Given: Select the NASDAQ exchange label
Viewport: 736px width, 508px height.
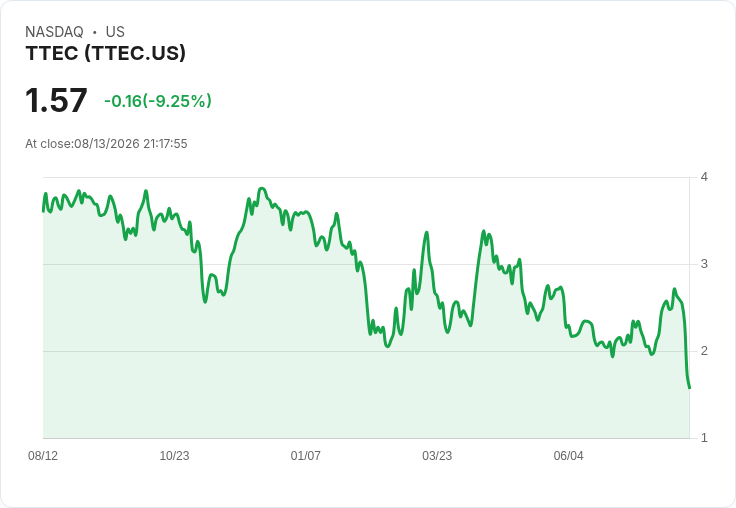Looking at the screenshot, I should pyautogui.click(x=54, y=31).
